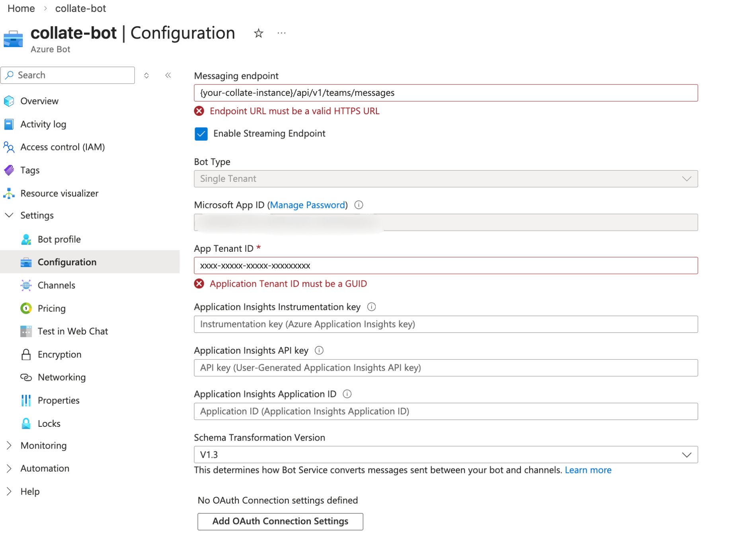The height and width of the screenshot is (560, 739).
Task: Click the App Tenant ID field
Action: pos(446,266)
